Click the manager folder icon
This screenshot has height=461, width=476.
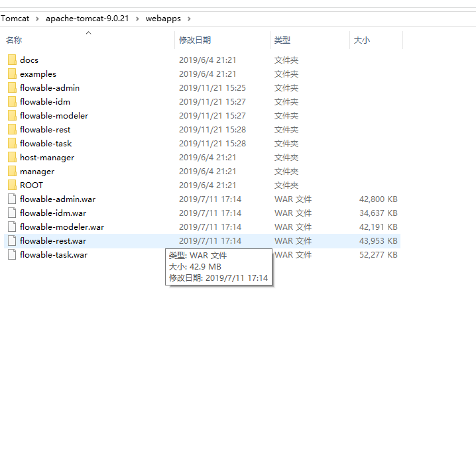12,171
